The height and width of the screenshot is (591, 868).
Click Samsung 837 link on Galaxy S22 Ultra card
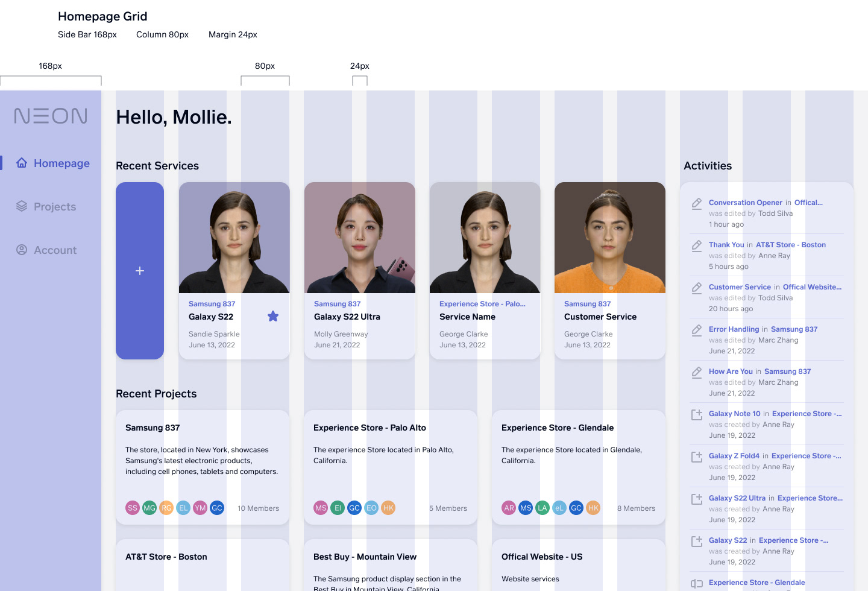(337, 304)
